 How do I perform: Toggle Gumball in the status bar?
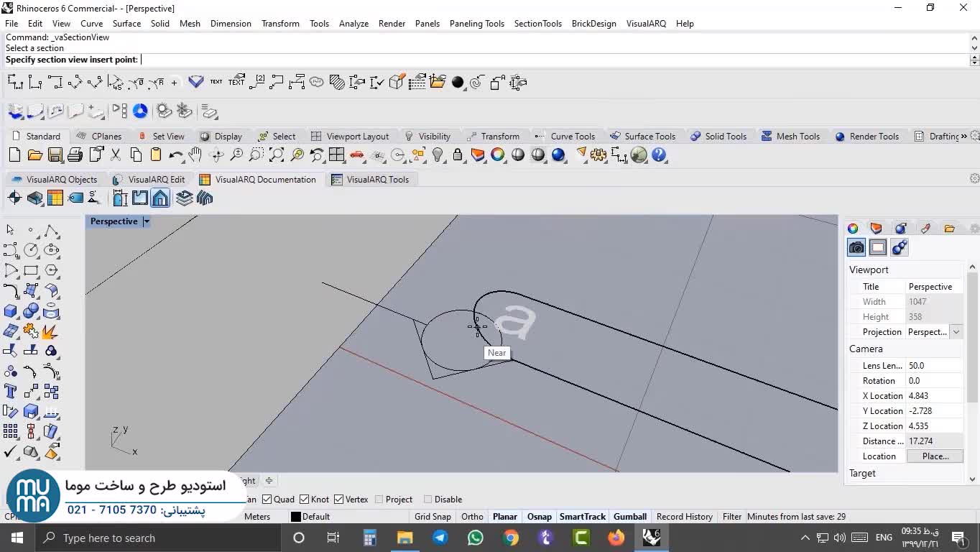[629, 517]
